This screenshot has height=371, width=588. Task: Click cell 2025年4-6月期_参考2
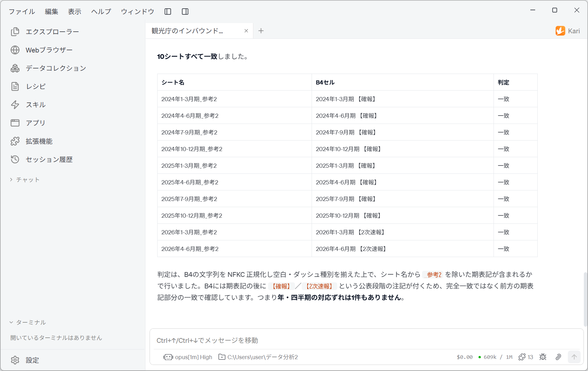tap(234, 182)
